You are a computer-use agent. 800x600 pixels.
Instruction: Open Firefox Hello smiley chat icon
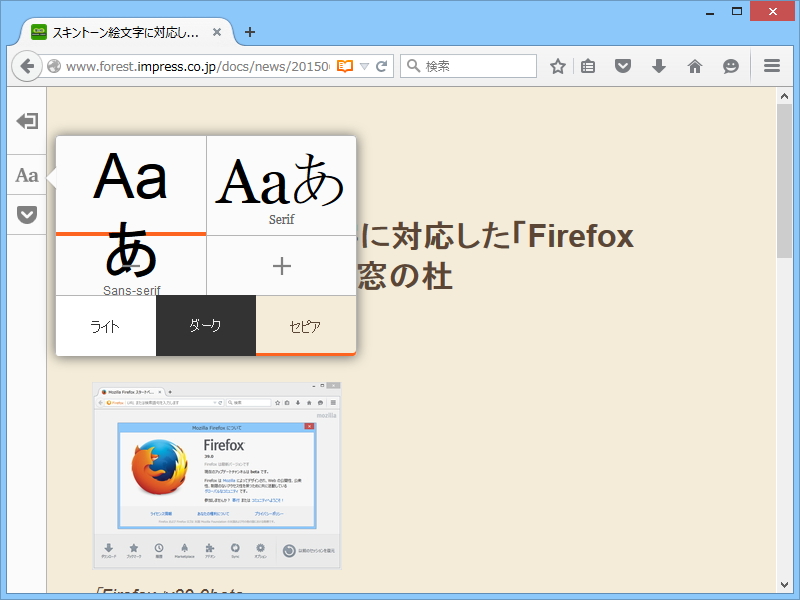click(731, 66)
